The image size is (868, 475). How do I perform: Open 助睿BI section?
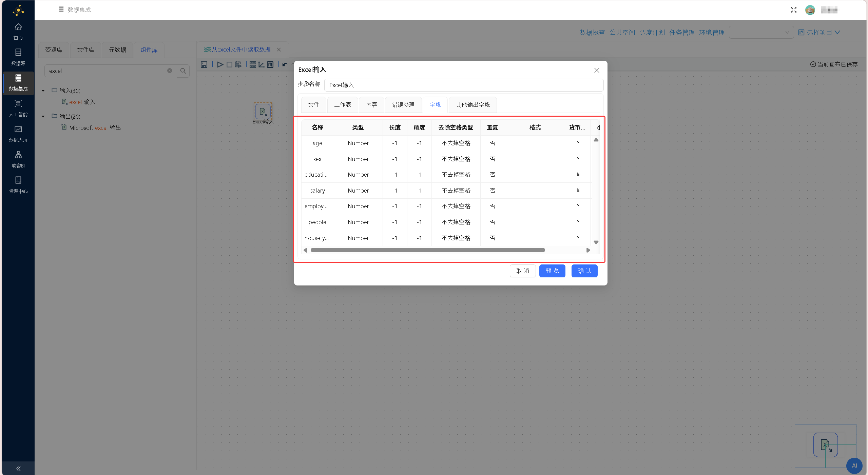18,160
